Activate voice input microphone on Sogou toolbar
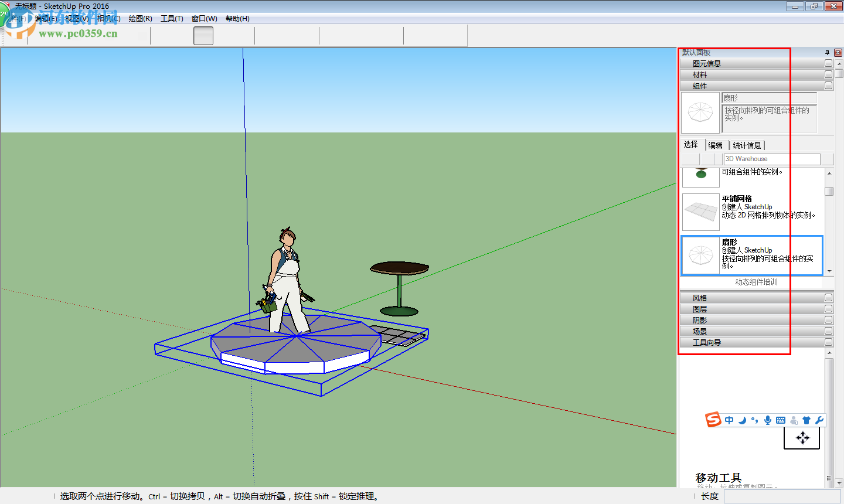Screen dimensions: 844x504 tap(768, 420)
